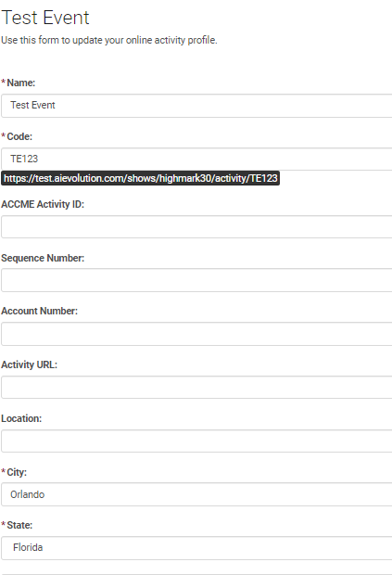The image size is (392, 575).
Task: Click the City label text
Action: [x=17, y=472]
